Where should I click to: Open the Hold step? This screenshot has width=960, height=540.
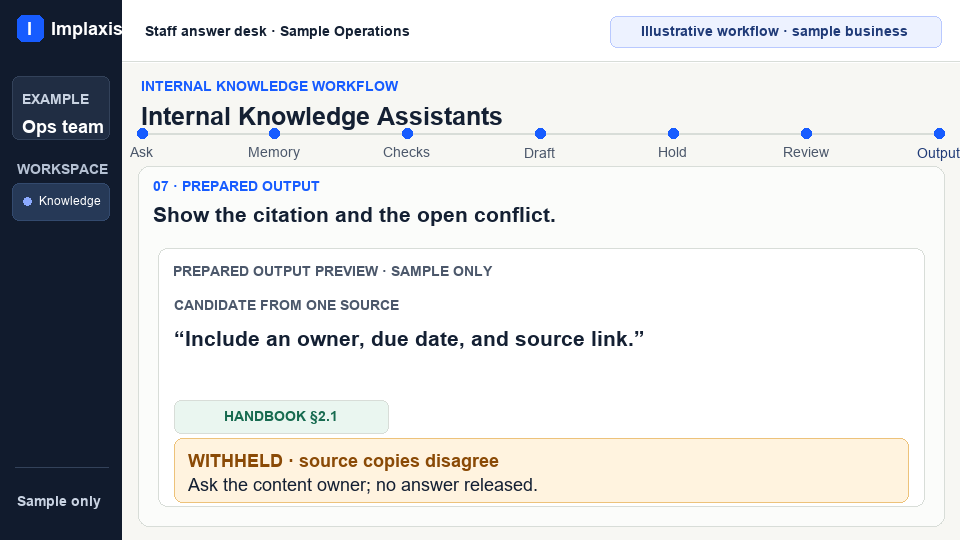673,133
